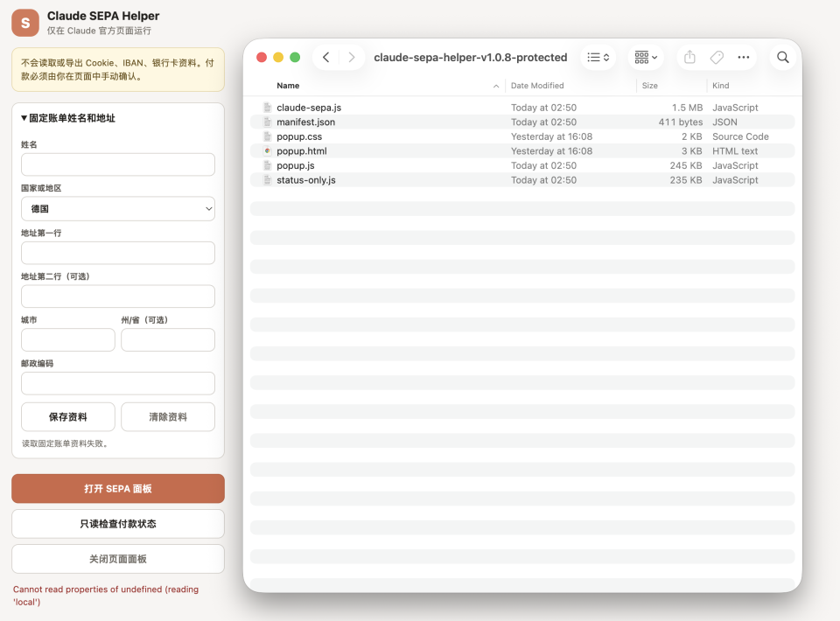Click the 411 bytes size value
This screenshot has width=840, height=621.
[x=681, y=122]
